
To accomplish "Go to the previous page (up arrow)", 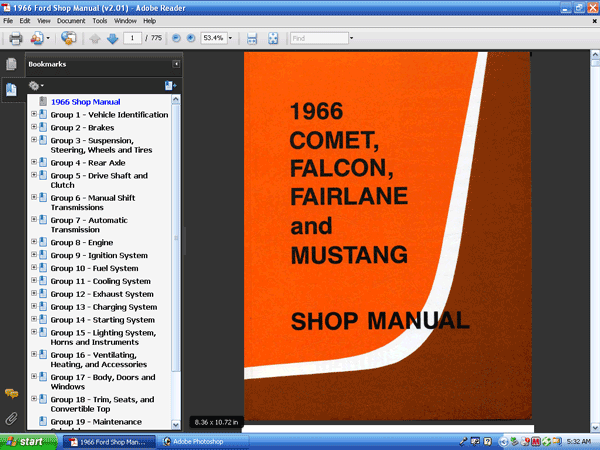I will tap(95, 38).
